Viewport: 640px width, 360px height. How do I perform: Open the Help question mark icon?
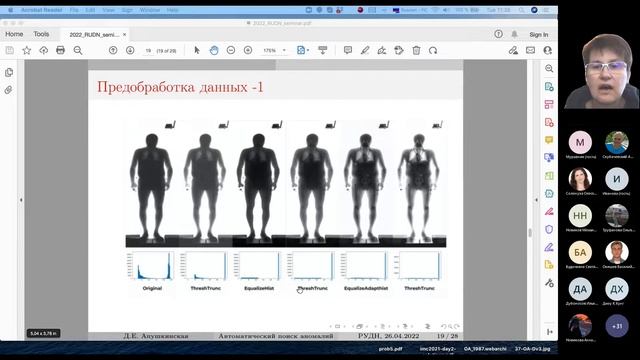[x=498, y=34]
